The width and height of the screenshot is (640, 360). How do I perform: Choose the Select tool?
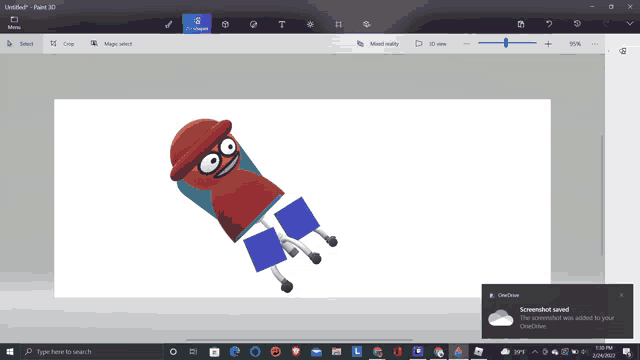[x=20, y=44]
